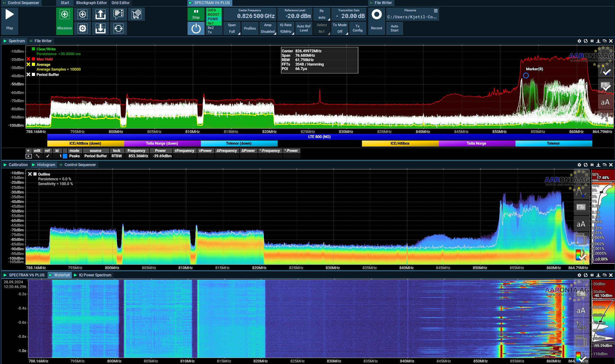Click the blue marker color swatch

coord(65,156)
